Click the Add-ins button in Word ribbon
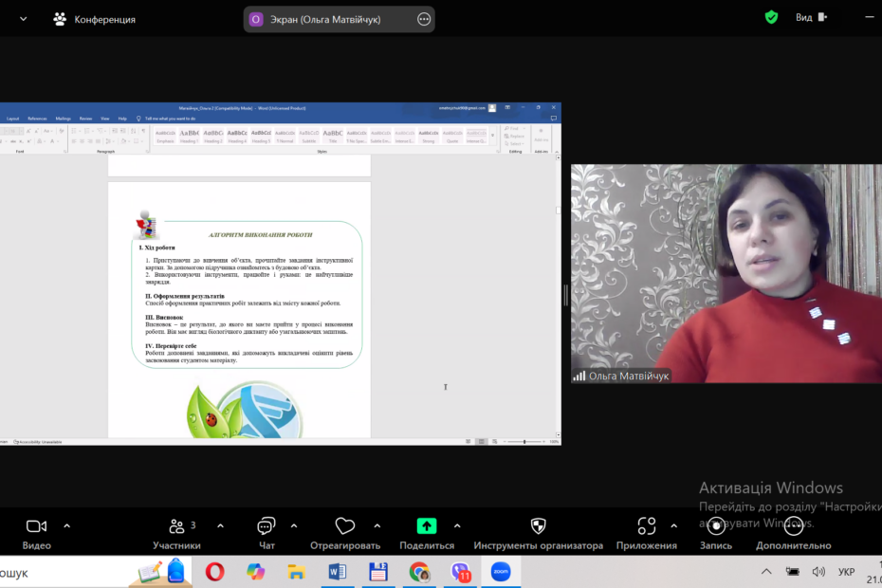This screenshot has width=882, height=588. (x=542, y=135)
